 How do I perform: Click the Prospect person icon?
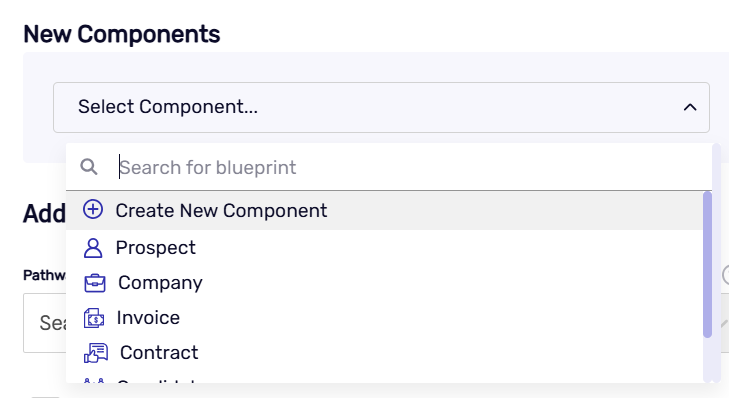pos(93,248)
